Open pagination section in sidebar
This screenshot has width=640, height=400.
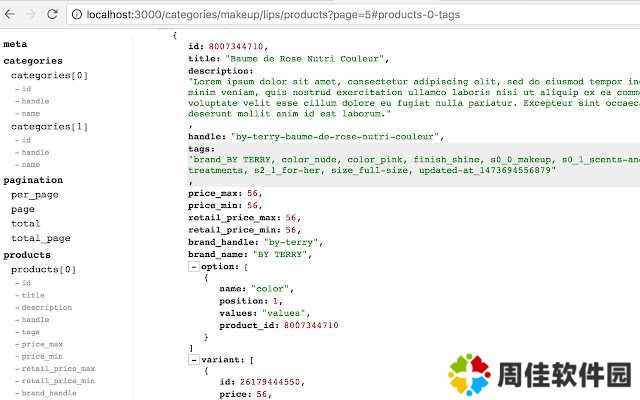pos(33,180)
